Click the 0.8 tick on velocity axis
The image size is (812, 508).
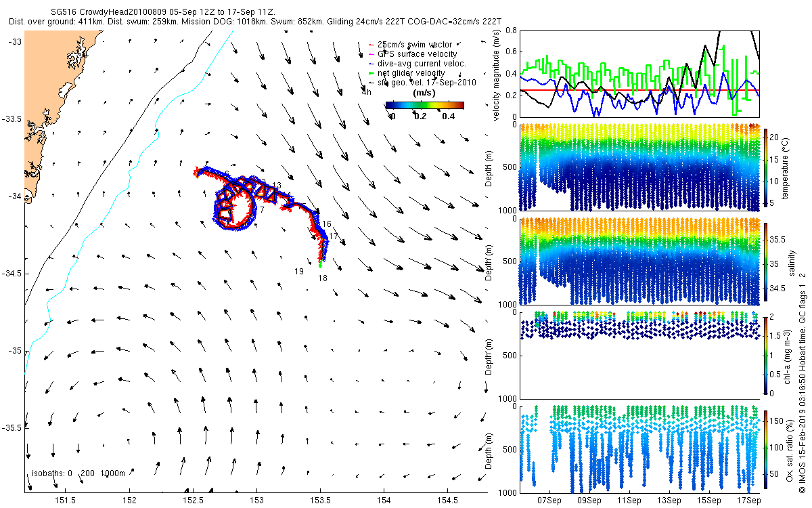pos(510,30)
